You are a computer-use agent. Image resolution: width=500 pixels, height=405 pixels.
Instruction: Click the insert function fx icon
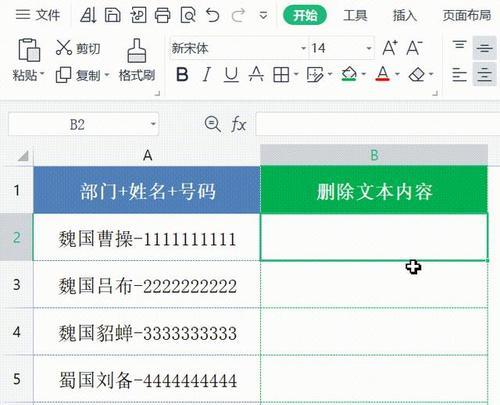coord(239,125)
